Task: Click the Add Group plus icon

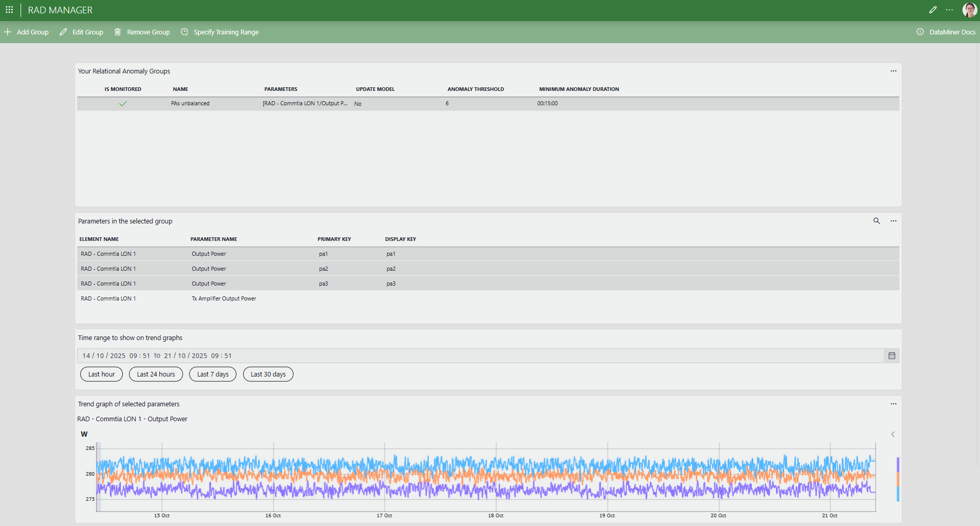Action: point(8,32)
